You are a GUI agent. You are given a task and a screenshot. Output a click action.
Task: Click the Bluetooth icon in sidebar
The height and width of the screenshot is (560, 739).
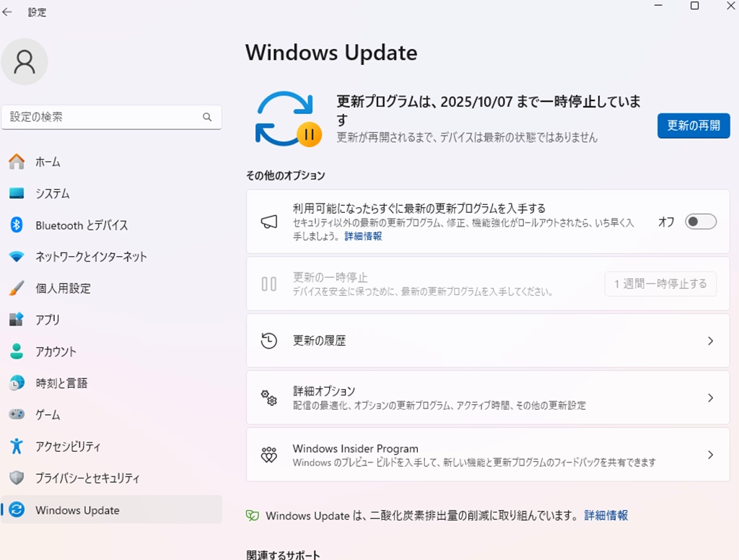tap(17, 225)
